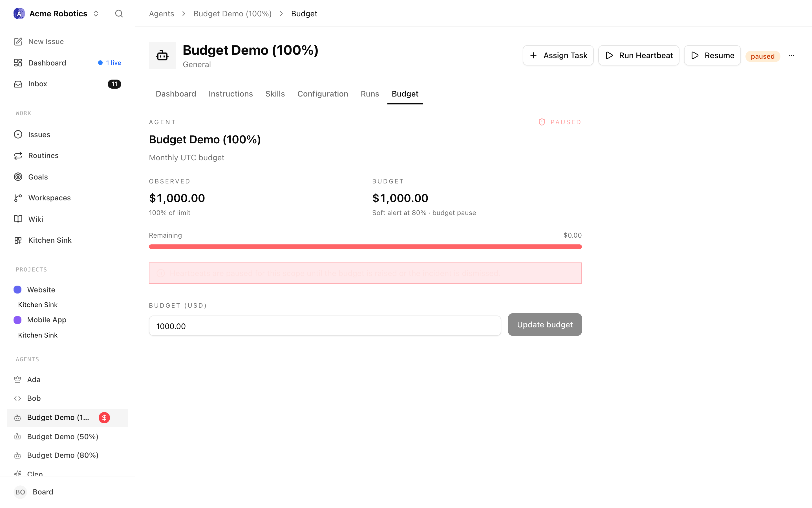Screen dimensions: 812x508
Task: Open the Cleo agent sparkle icon
Action: click(17, 473)
